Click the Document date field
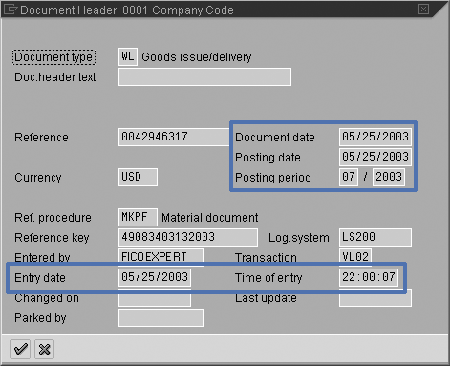The width and height of the screenshot is (450, 366). [x=375, y=137]
